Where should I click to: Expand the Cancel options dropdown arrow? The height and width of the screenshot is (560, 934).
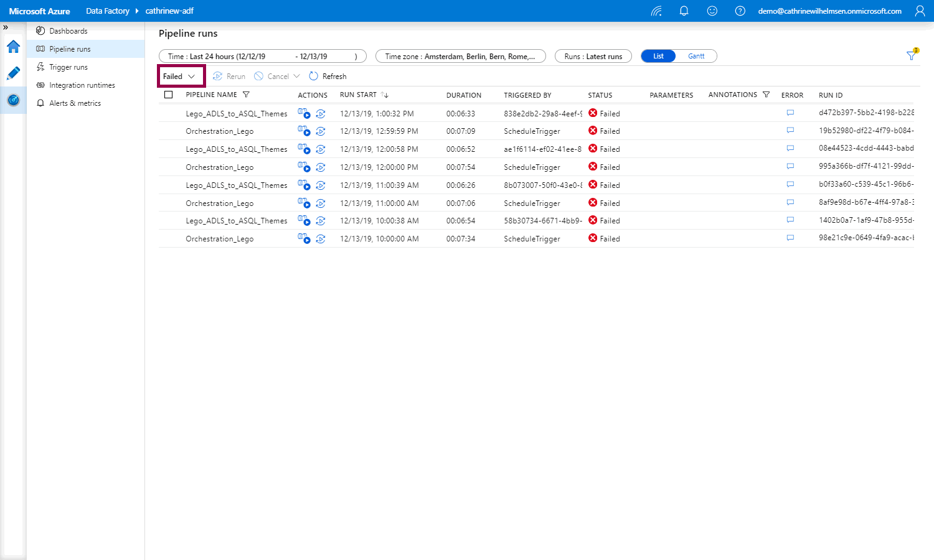tap(297, 77)
